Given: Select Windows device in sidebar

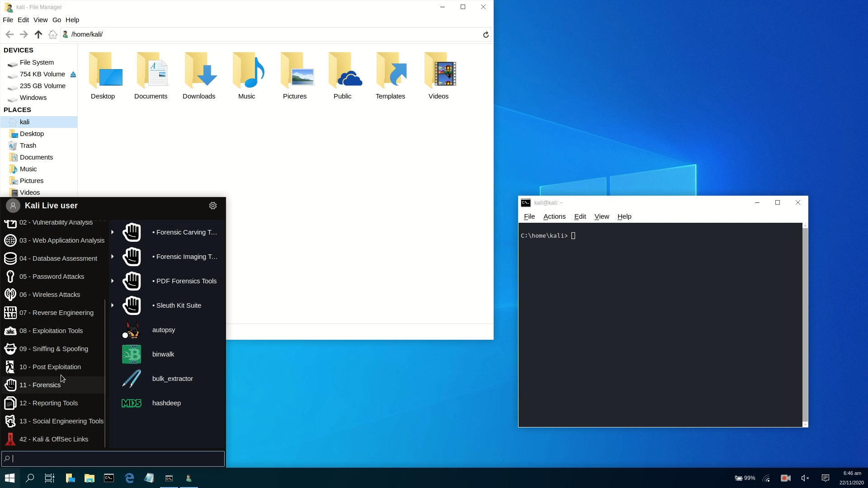Looking at the screenshot, I should click(38, 98).
